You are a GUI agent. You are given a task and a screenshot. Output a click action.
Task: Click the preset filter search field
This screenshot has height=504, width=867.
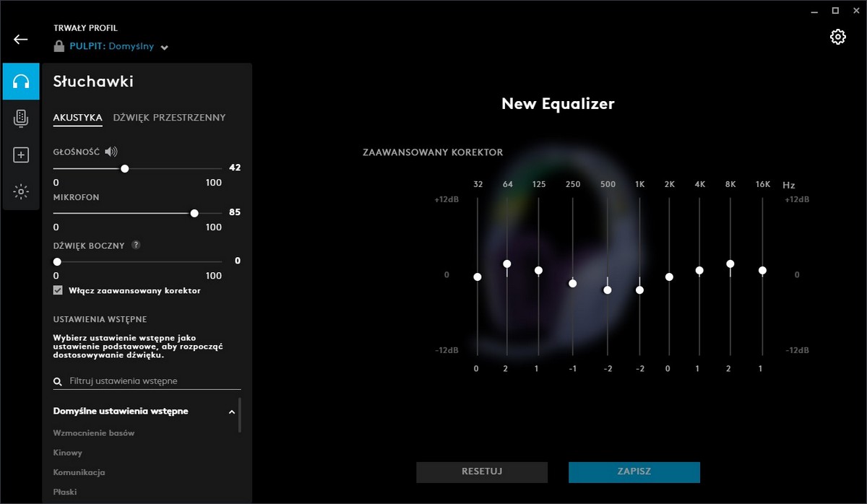pos(152,381)
